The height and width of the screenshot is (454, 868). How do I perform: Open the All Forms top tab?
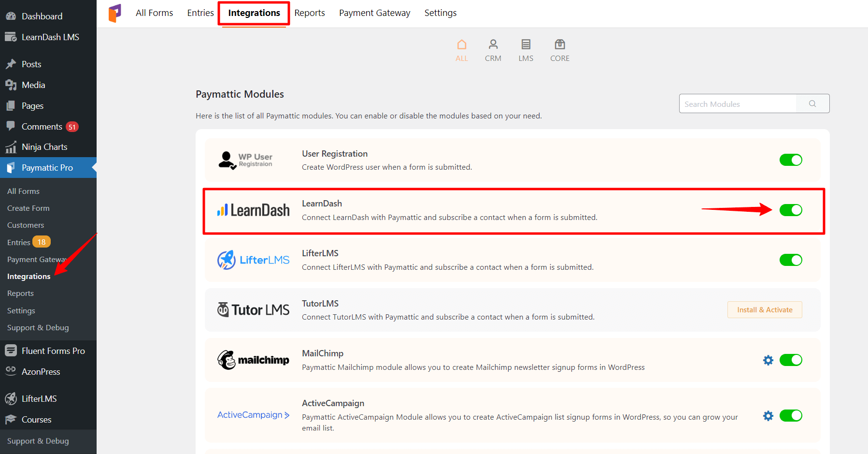[154, 13]
